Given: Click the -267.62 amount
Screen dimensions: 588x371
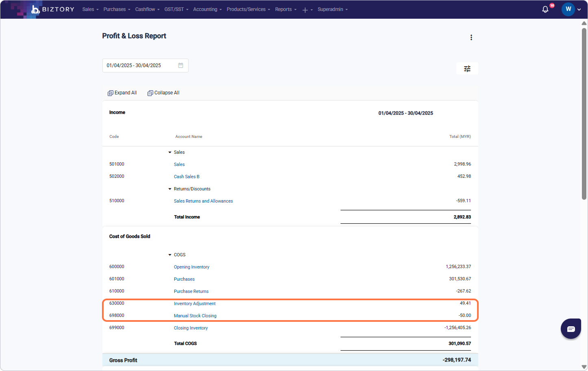Looking at the screenshot, I should click(x=464, y=291).
